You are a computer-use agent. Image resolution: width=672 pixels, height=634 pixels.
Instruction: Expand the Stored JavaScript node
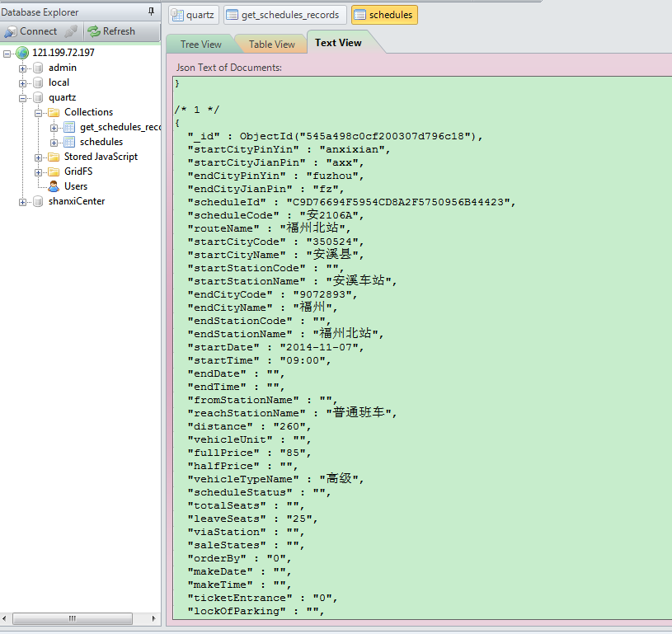tap(38, 157)
